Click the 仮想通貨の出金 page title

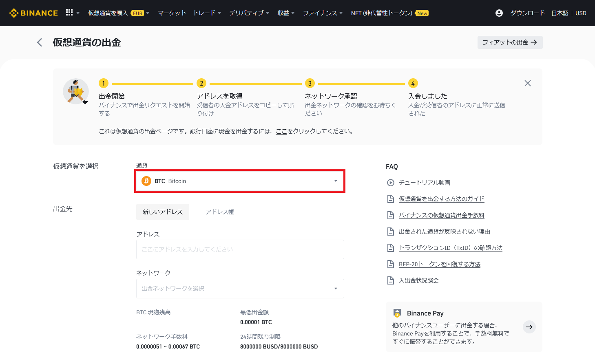pyautogui.click(x=87, y=42)
